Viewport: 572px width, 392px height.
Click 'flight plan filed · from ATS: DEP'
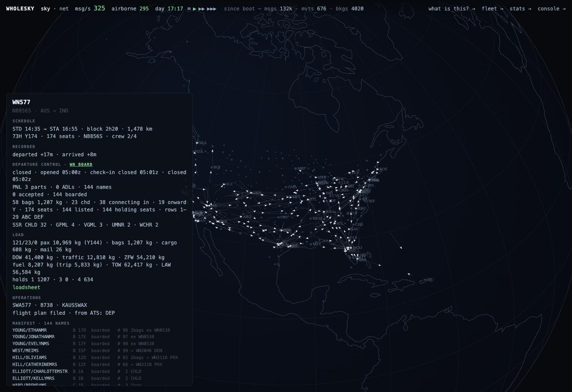coord(63,313)
